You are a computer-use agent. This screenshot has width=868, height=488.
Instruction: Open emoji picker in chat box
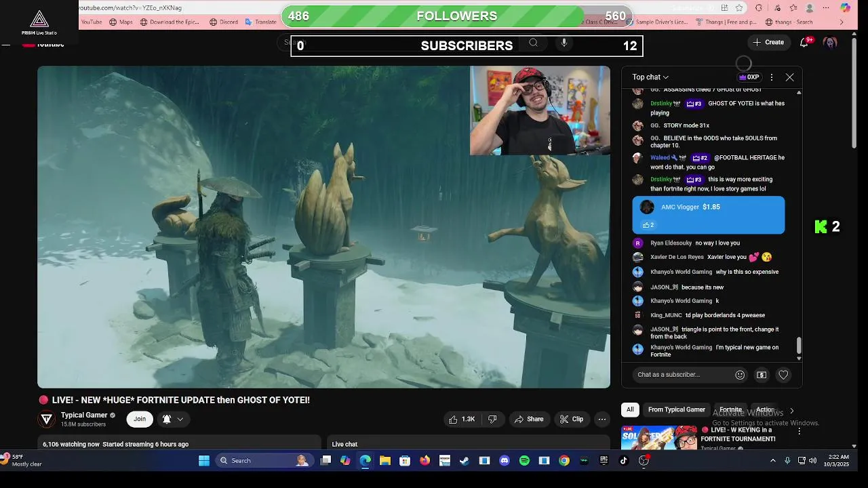740,375
